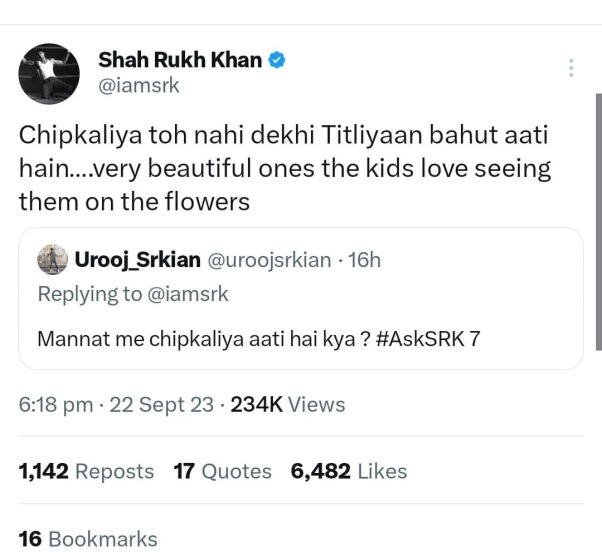View the 234K Views analytics
The image size is (602, 552).
click(x=288, y=404)
